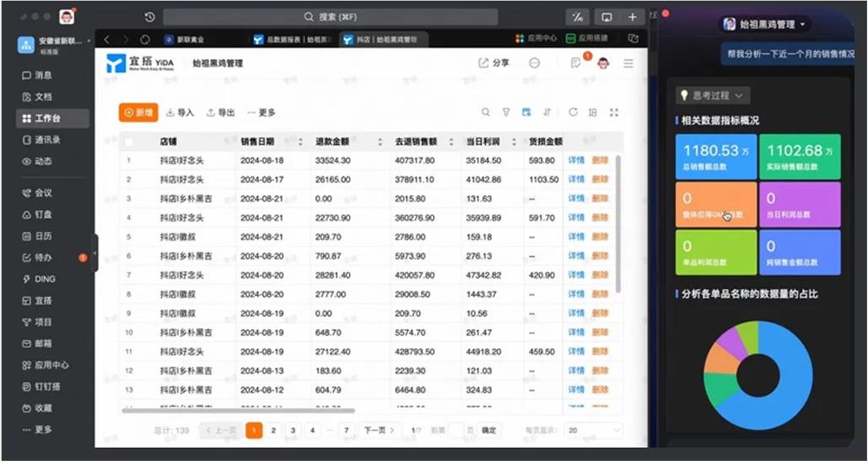Jump to page 7 in pagination
868x461 pixels.
[x=346, y=430]
